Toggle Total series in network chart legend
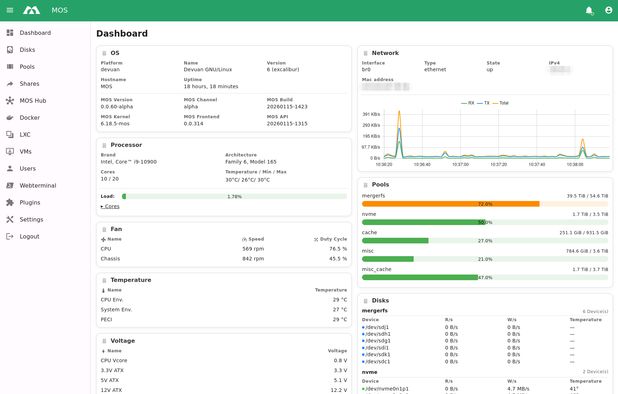 [501, 103]
